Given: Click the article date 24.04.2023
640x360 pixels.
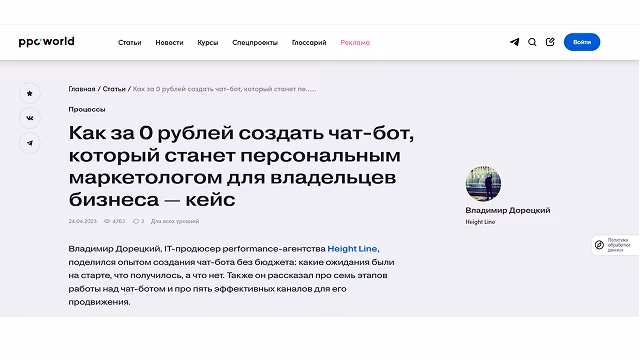Looking at the screenshot, I should click(x=82, y=221).
